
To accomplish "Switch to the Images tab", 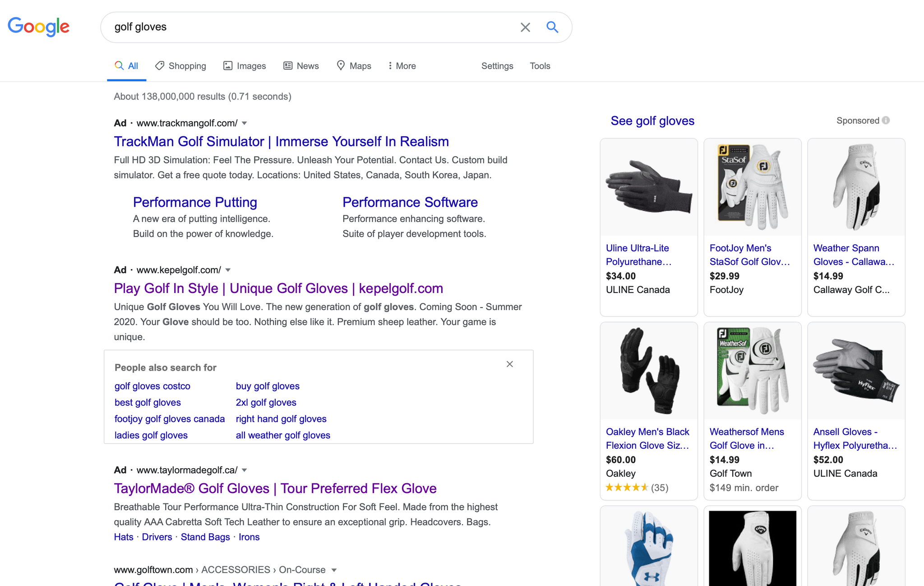I will pyautogui.click(x=245, y=66).
